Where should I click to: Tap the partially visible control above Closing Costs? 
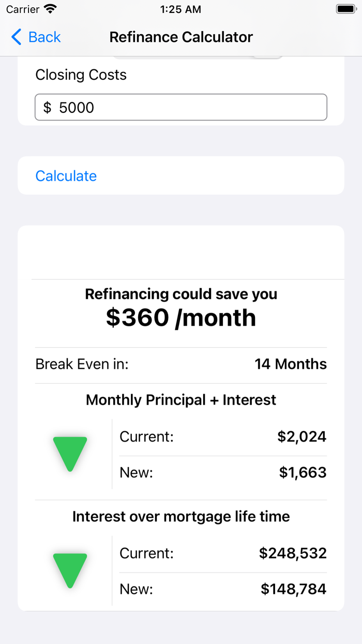(x=267, y=54)
